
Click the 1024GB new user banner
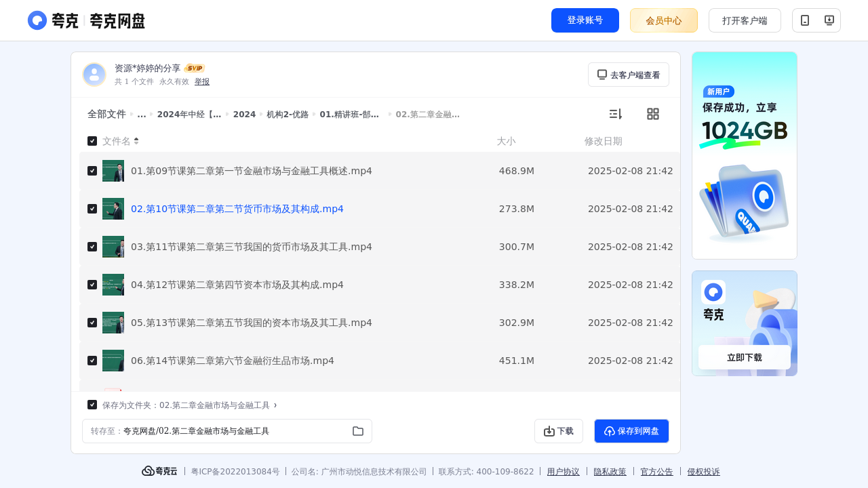tap(745, 155)
